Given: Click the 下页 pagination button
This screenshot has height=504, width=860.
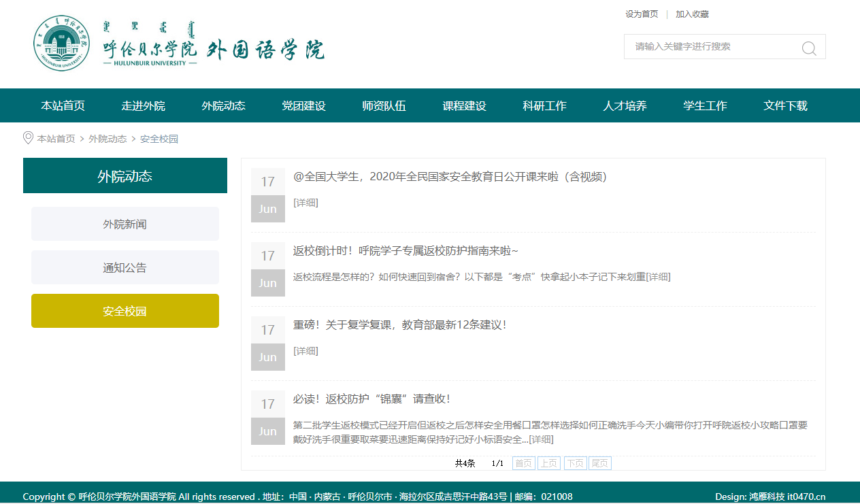Looking at the screenshot, I should [575, 463].
